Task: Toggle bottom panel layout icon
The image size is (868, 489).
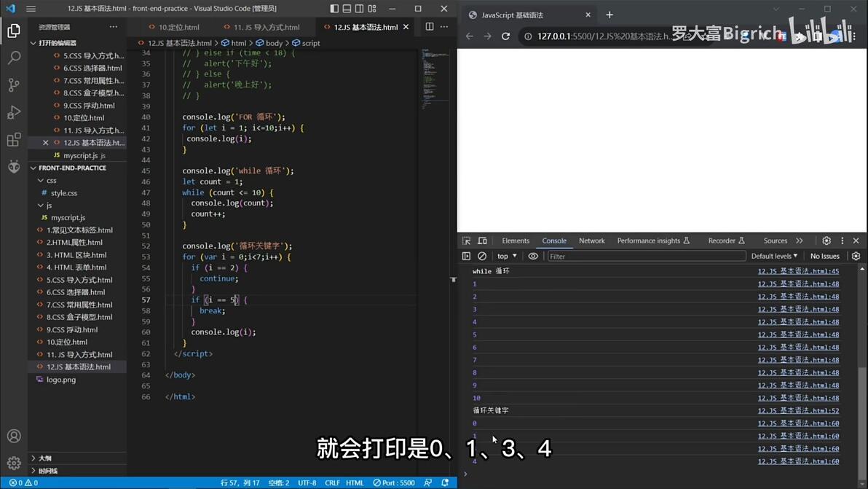Action: pos(347,8)
